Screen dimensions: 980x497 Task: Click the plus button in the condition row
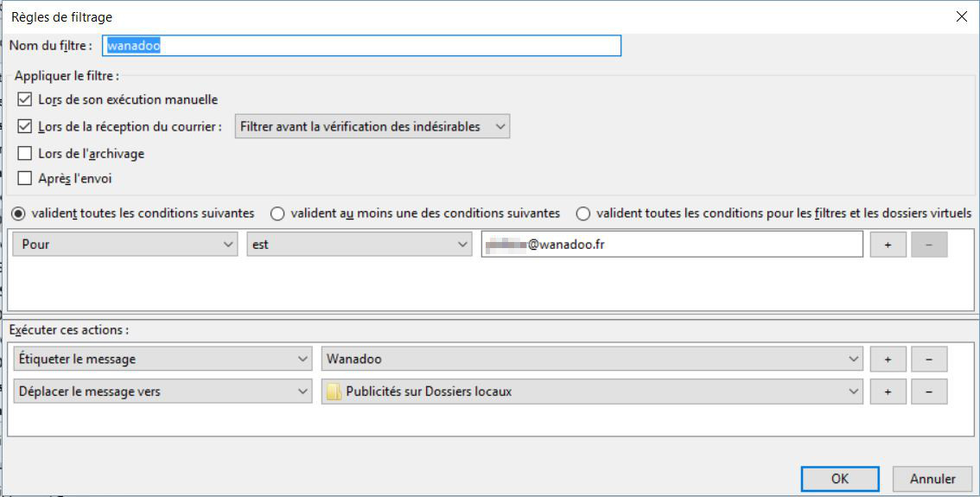[888, 245]
